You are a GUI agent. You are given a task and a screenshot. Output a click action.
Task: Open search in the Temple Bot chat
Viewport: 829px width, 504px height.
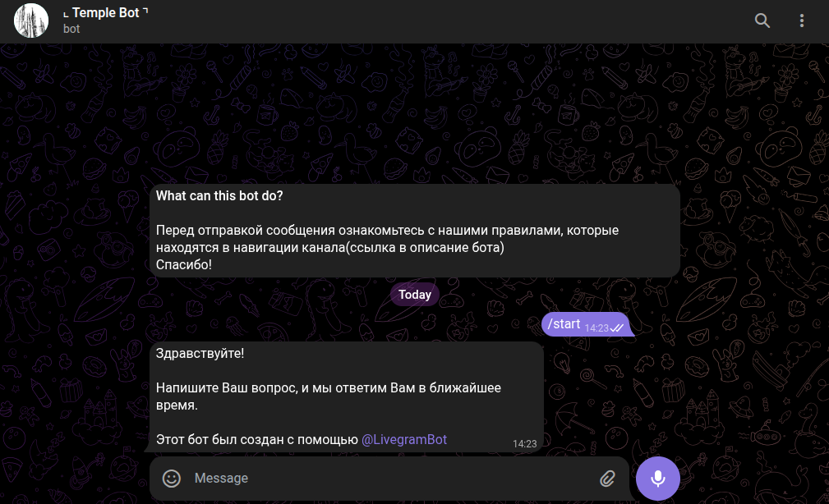(762, 21)
